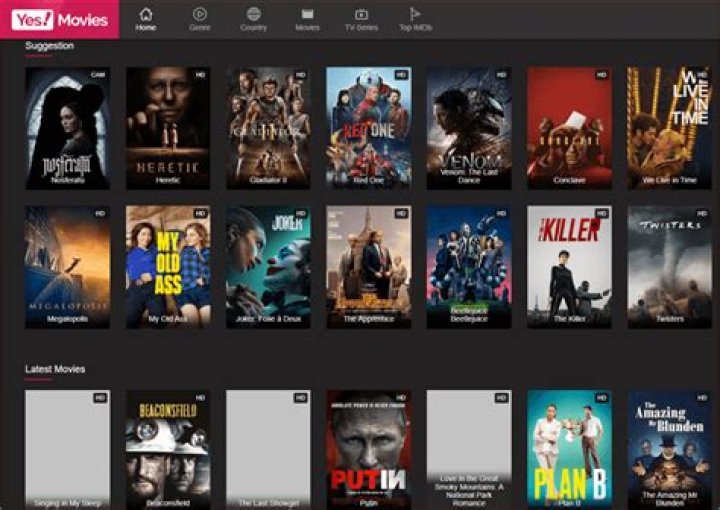Open the Movies clapboard icon
720x510 pixels.
[x=307, y=14]
